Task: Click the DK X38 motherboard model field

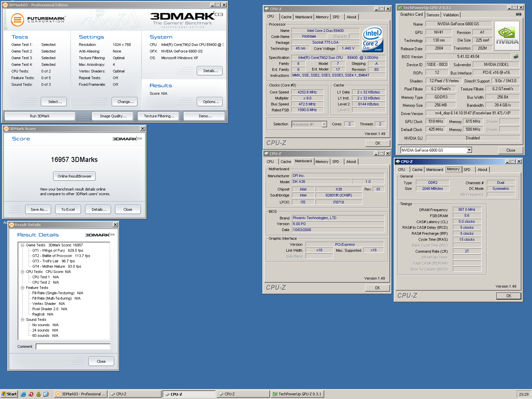Action: point(322,182)
